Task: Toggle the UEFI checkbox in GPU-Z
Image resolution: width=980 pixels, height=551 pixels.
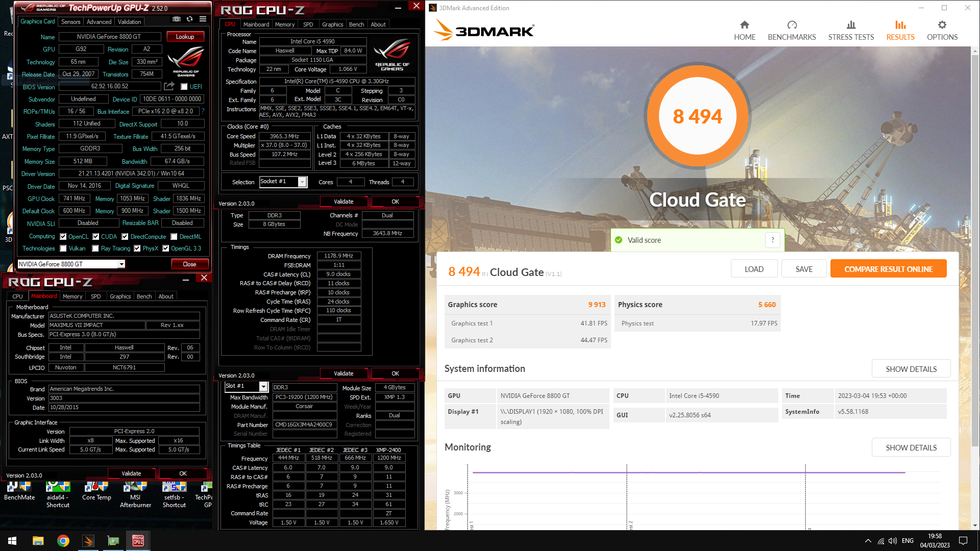Action: pyautogui.click(x=184, y=87)
